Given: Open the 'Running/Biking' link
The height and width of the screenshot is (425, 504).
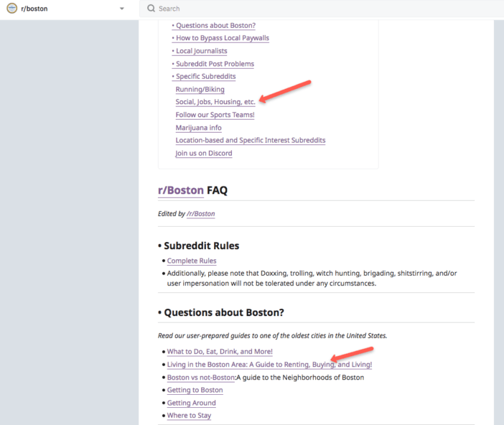Looking at the screenshot, I should (200, 89).
